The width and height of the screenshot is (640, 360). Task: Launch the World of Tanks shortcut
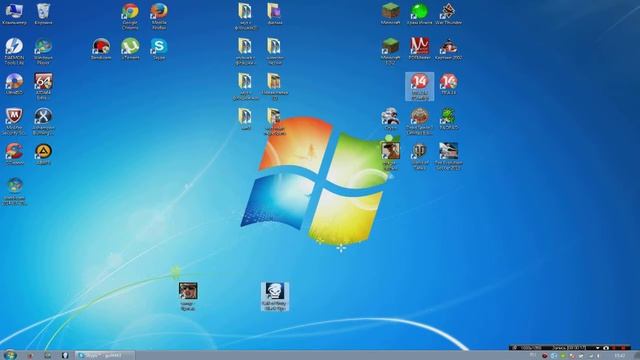(419, 157)
